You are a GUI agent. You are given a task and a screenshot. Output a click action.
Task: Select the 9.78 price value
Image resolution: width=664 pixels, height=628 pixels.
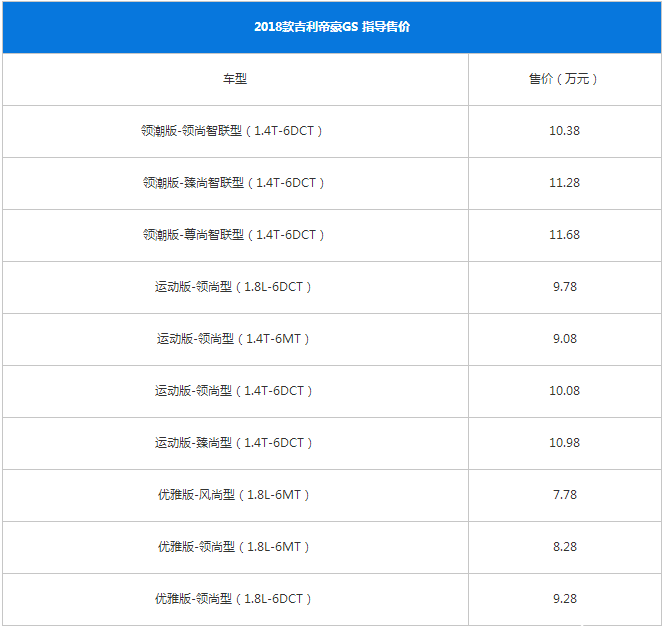564,287
